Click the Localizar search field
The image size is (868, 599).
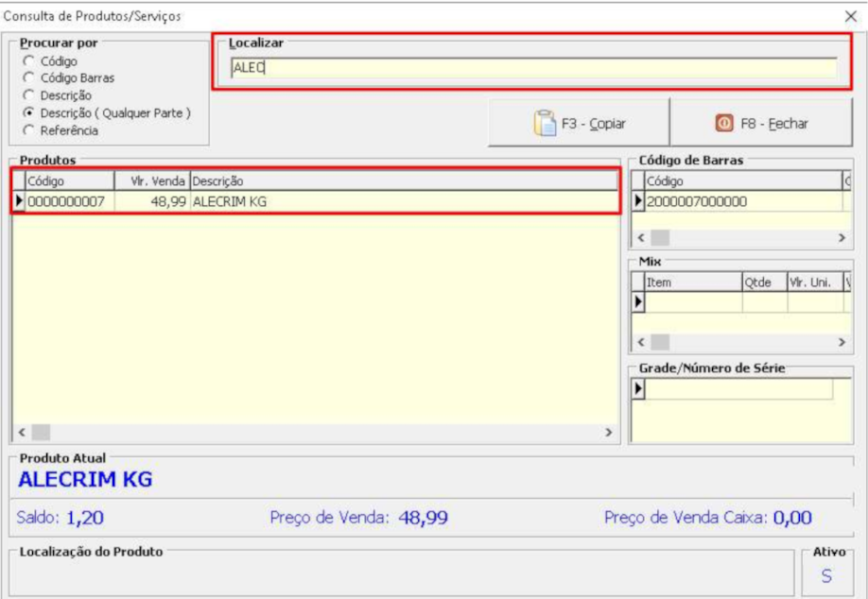[534, 68]
